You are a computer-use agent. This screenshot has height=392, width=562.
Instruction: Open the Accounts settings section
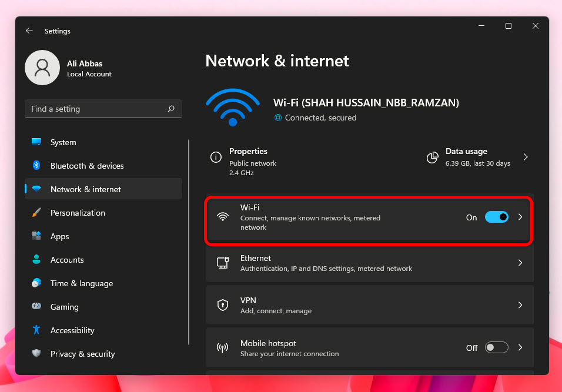click(x=67, y=260)
